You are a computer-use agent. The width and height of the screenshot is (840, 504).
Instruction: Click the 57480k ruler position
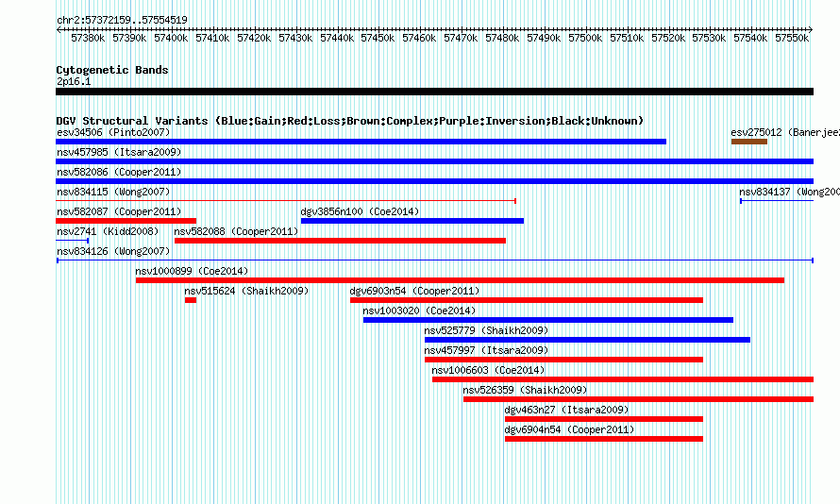click(502, 38)
